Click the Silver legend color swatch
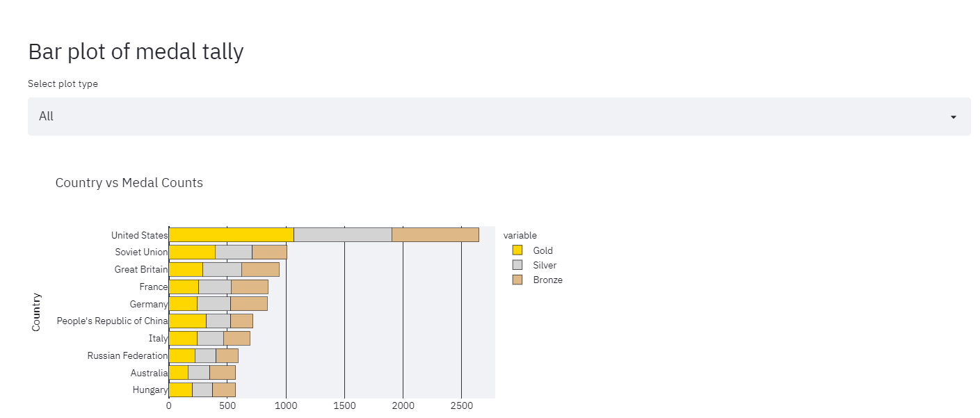Image resolution: width=980 pixels, height=418 pixels. coord(517,265)
